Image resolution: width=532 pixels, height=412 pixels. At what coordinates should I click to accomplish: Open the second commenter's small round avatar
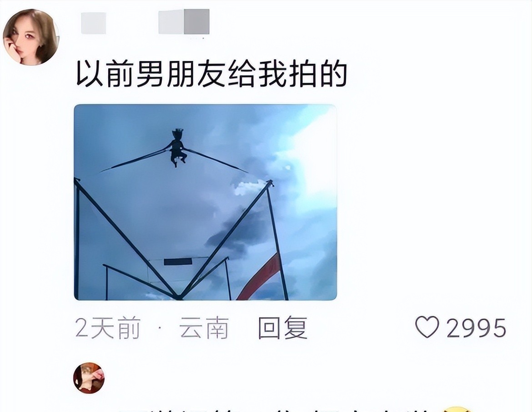click(x=89, y=378)
